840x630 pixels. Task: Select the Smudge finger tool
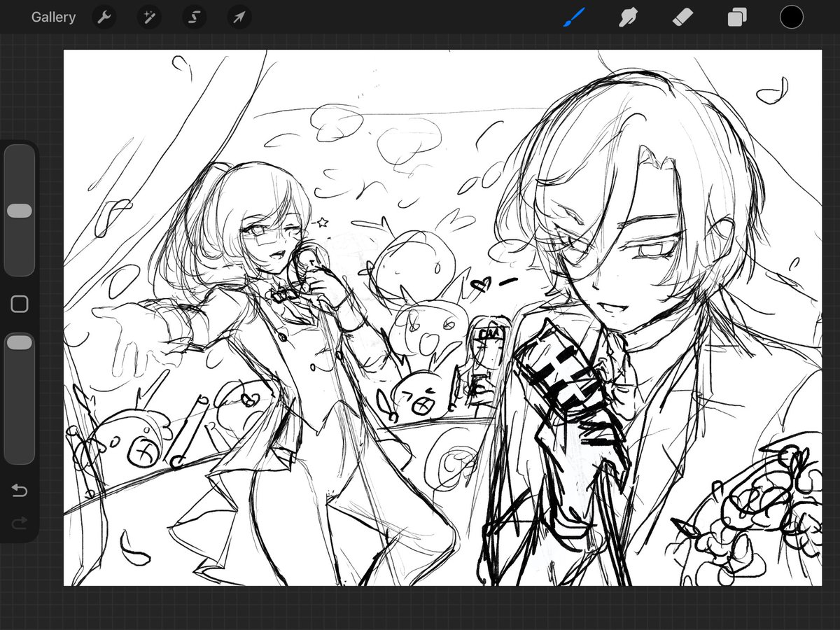(628, 17)
